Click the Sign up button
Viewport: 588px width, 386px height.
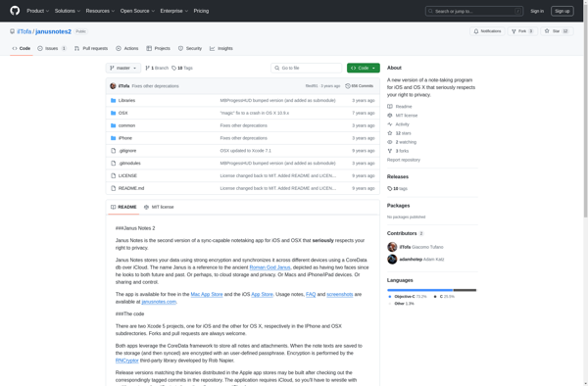(x=562, y=11)
